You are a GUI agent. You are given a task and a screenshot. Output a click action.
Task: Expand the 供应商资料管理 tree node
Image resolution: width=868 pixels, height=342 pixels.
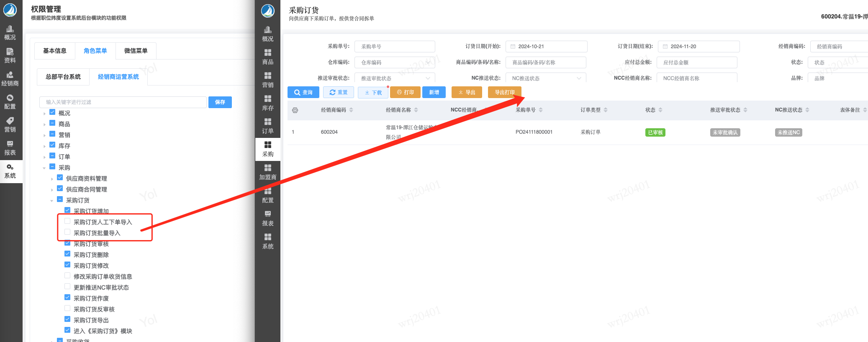(x=52, y=179)
